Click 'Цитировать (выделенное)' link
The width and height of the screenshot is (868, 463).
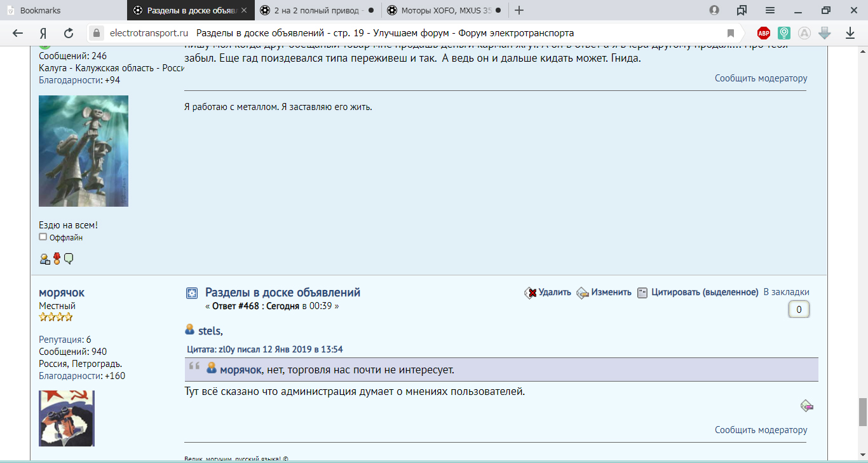click(x=704, y=293)
